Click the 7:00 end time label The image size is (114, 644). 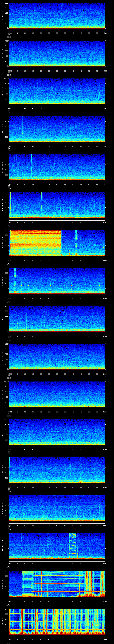click(105, 109)
